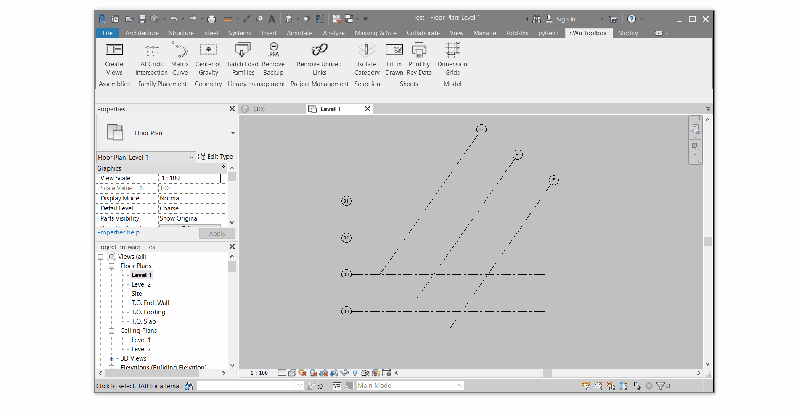
Task: Open Print by Rev Date
Action: [x=419, y=59]
